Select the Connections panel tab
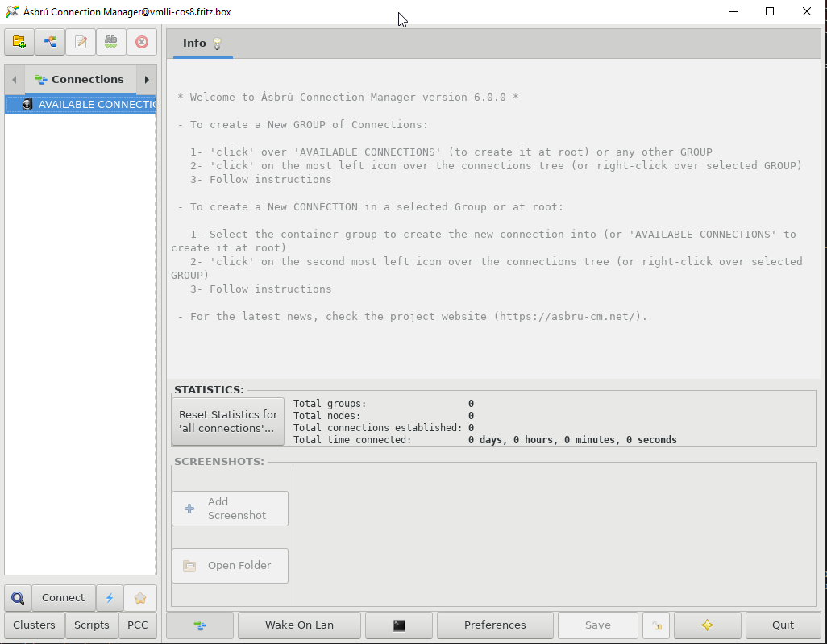This screenshot has width=827, height=644. pyautogui.click(x=80, y=80)
